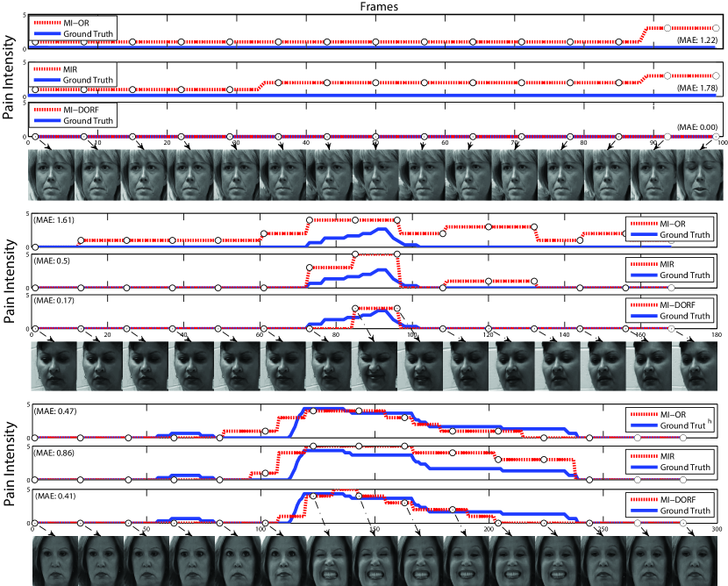Click "MI-OR" legend label in the MAE 1.22 plot
This screenshot has width=728, height=586.
76,23
